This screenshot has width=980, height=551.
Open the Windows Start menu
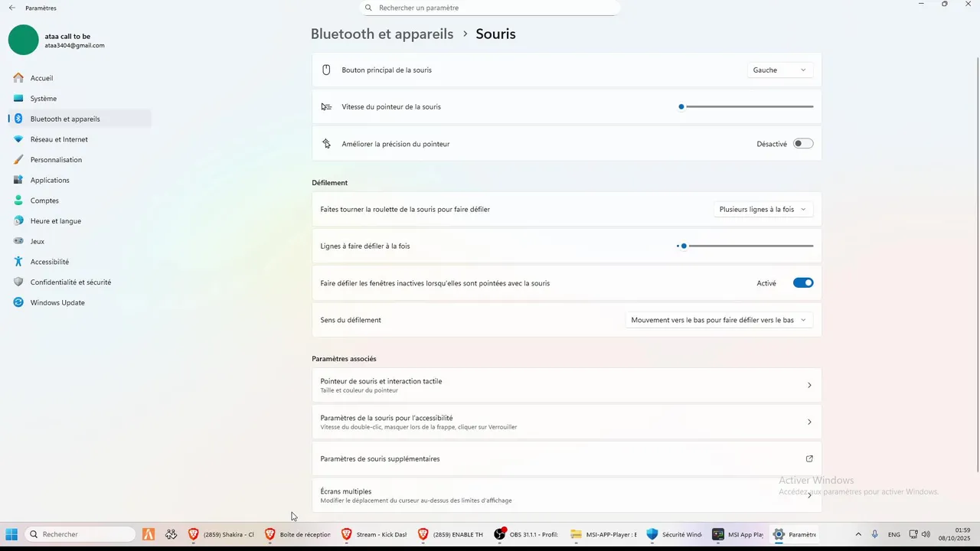pos(11,534)
